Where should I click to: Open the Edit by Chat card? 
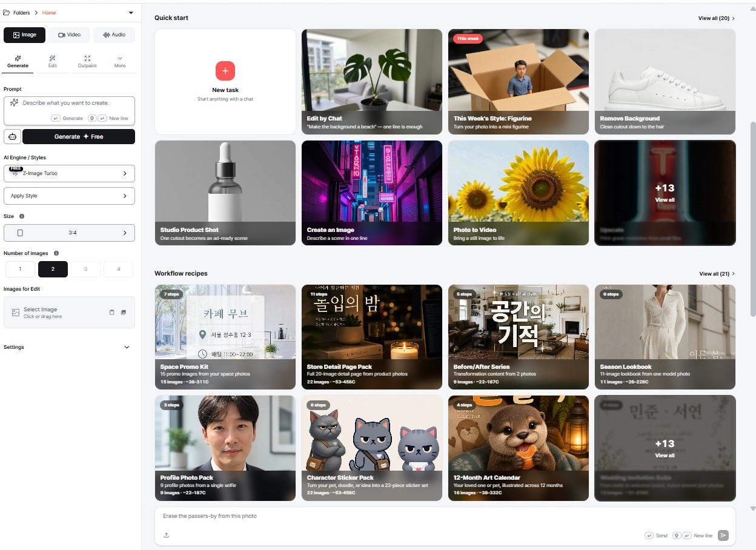(x=372, y=82)
